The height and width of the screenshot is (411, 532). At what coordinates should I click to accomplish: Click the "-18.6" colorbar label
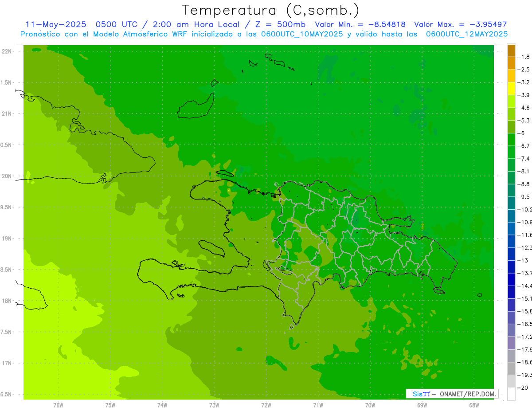coord(524,362)
